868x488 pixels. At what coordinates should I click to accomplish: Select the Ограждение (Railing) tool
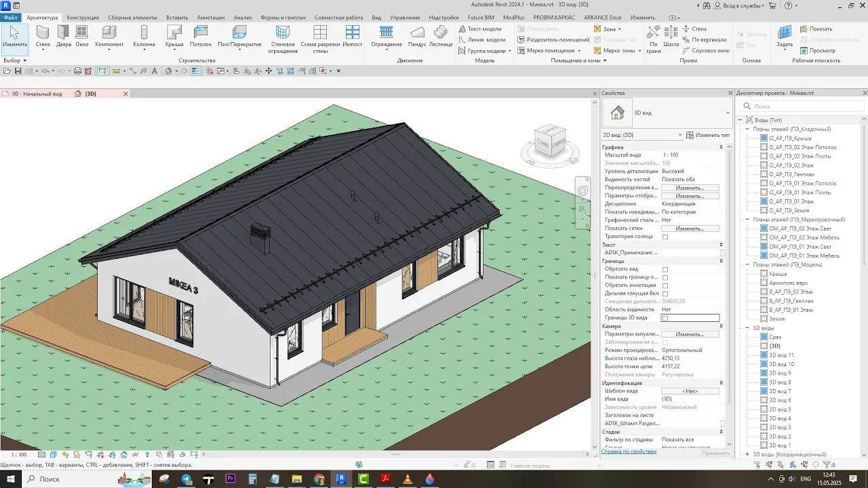tap(387, 37)
